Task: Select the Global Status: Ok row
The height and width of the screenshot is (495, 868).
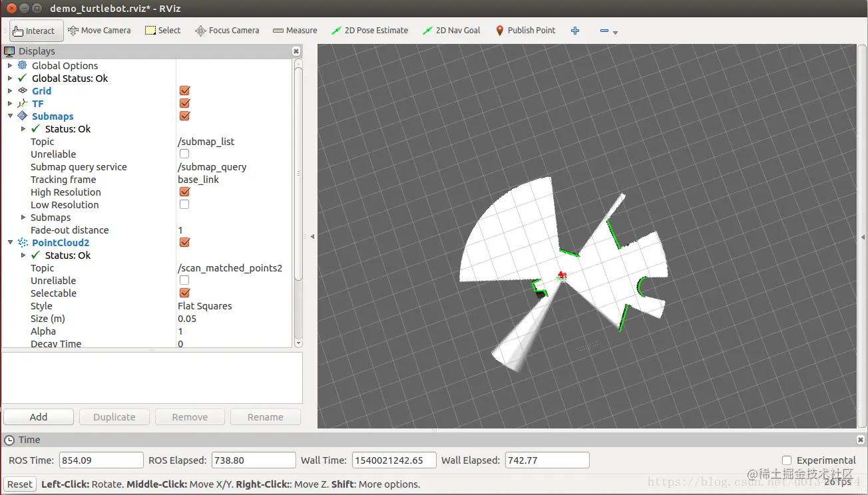Action: tap(70, 79)
